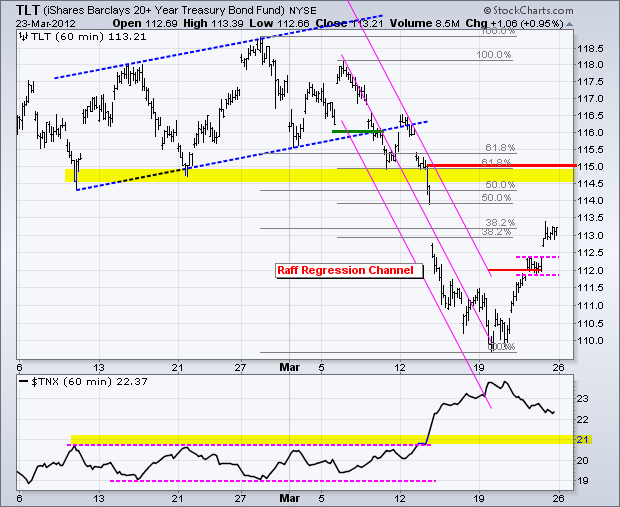Screen dimensions: 620x507
Task: Click the black line marker before $TNX legend
Action: click(23, 382)
